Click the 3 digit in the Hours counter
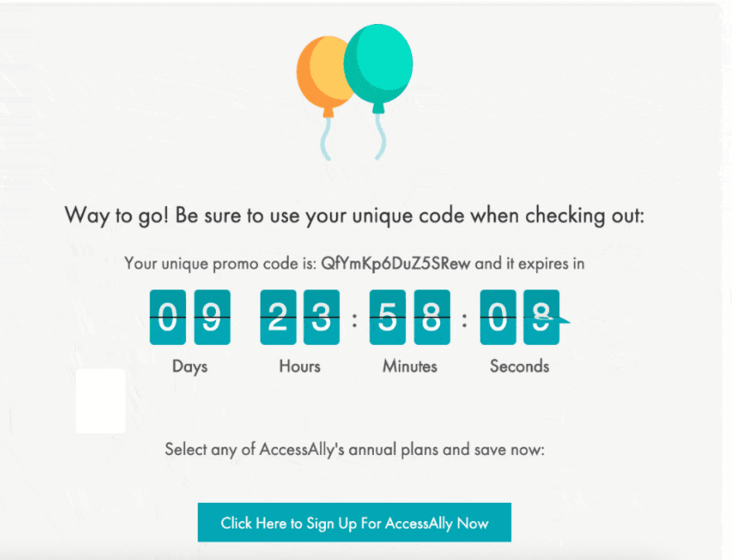Image resolution: width=732 pixels, height=560 pixels. click(321, 317)
